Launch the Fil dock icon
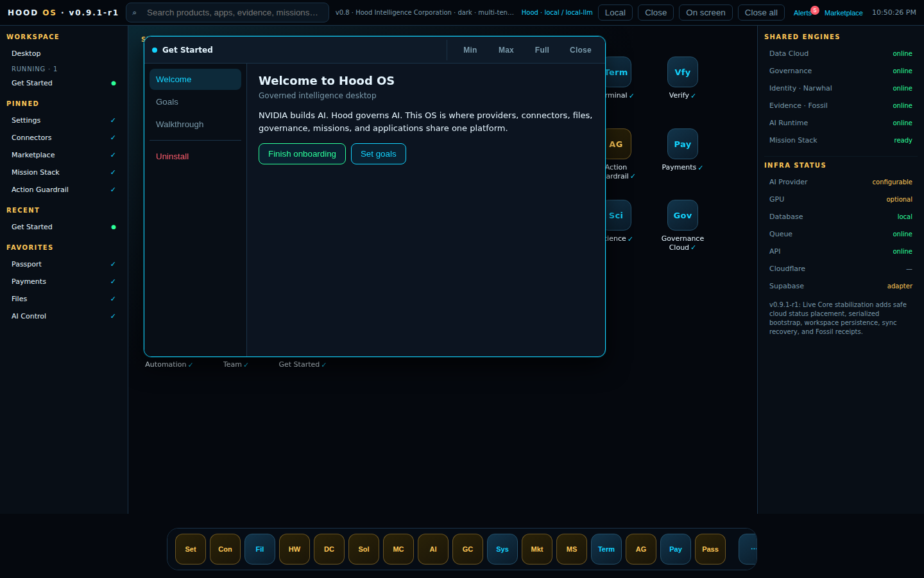924x578 pixels. pos(260,549)
